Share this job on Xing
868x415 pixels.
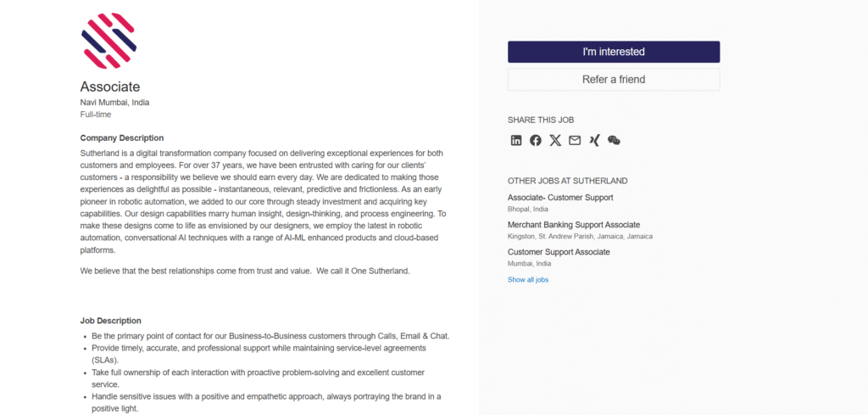pyautogui.click(x=594, y=140)
